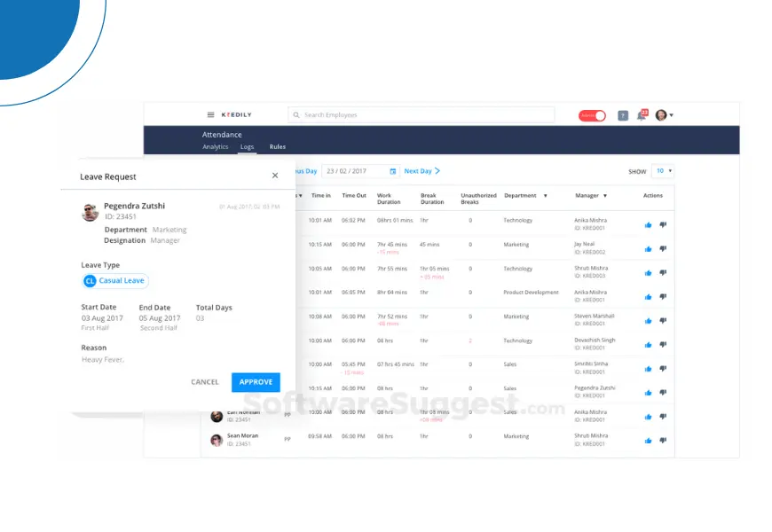Click the 'Product Development' department cell
The height and width of the screenshot is (532, 772).
coord(531,293)
